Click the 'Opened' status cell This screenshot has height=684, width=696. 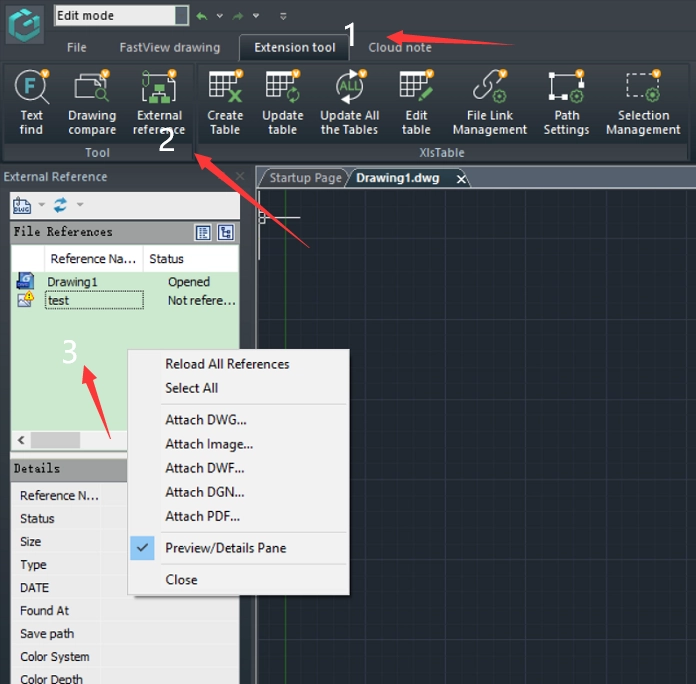tap(189, 282)
